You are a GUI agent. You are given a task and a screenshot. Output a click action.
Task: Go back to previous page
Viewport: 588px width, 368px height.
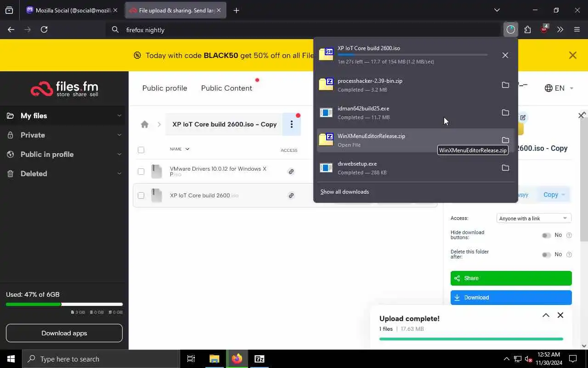[11, 29]
